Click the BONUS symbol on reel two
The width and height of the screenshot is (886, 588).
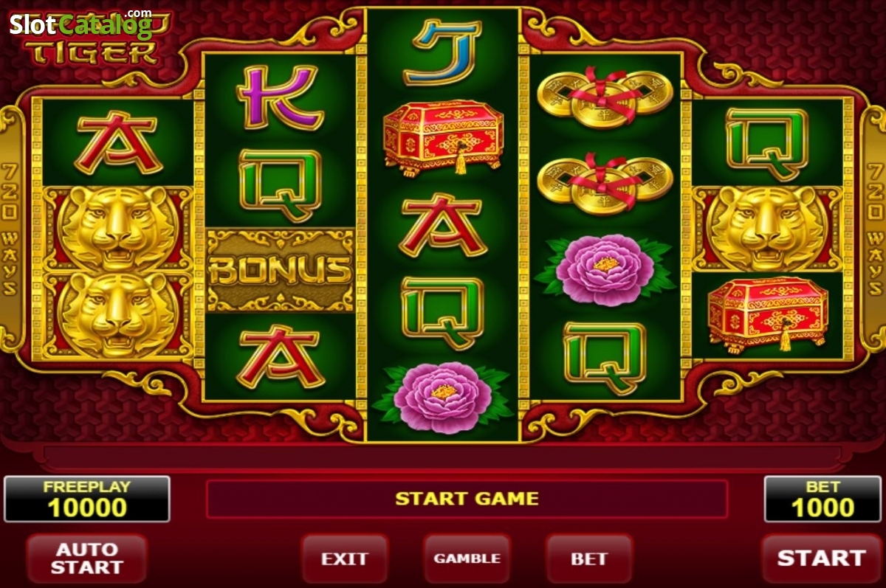pos(281,269)
